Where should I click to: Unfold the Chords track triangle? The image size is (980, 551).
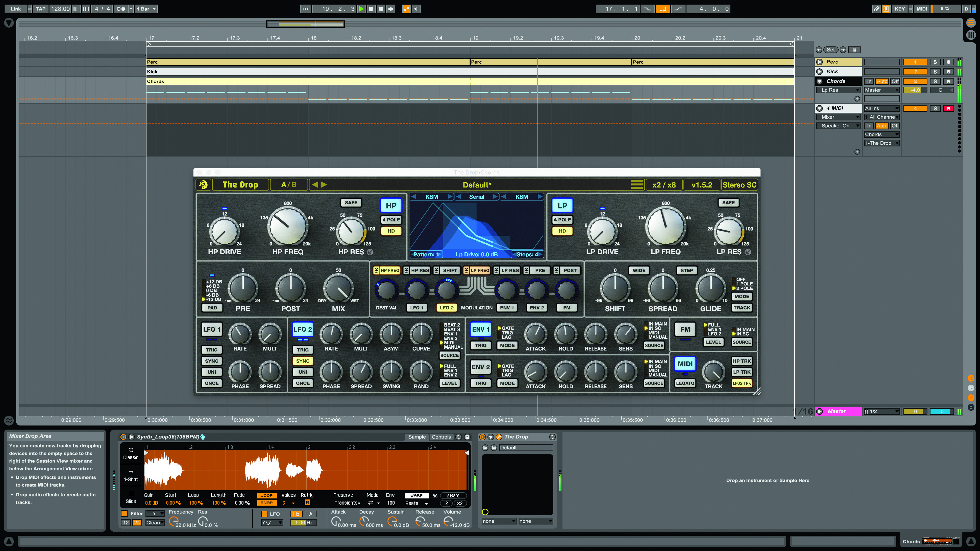coord(820,81)
